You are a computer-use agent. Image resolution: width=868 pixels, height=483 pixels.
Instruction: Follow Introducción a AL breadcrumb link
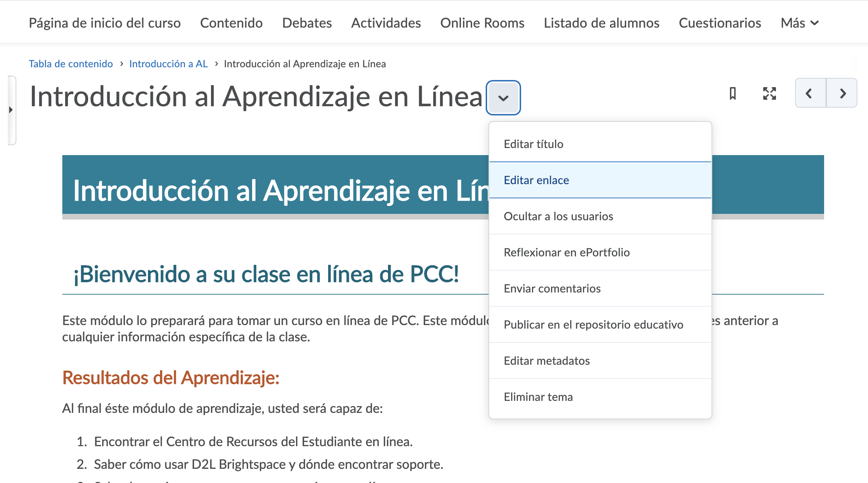[168, 64]
